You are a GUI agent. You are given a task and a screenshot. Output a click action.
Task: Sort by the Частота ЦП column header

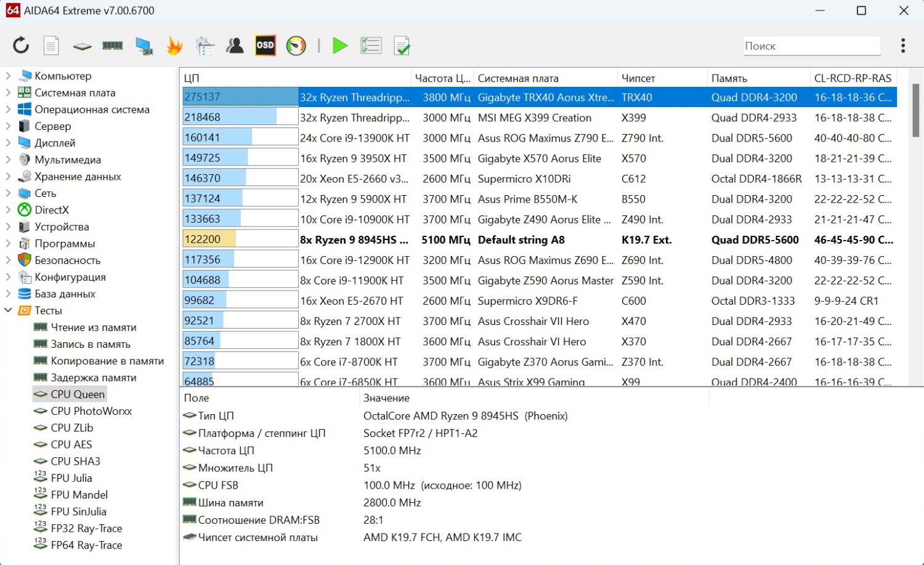(442, 78)
